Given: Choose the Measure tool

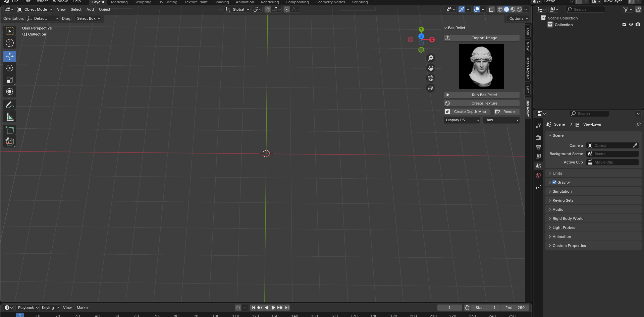Looking at the screenshot, I should 10,117.
